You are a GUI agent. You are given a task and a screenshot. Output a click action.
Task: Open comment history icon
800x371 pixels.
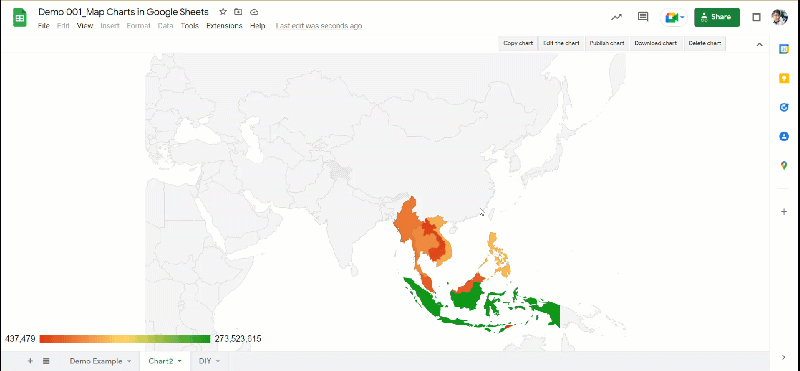pos(643,17)
